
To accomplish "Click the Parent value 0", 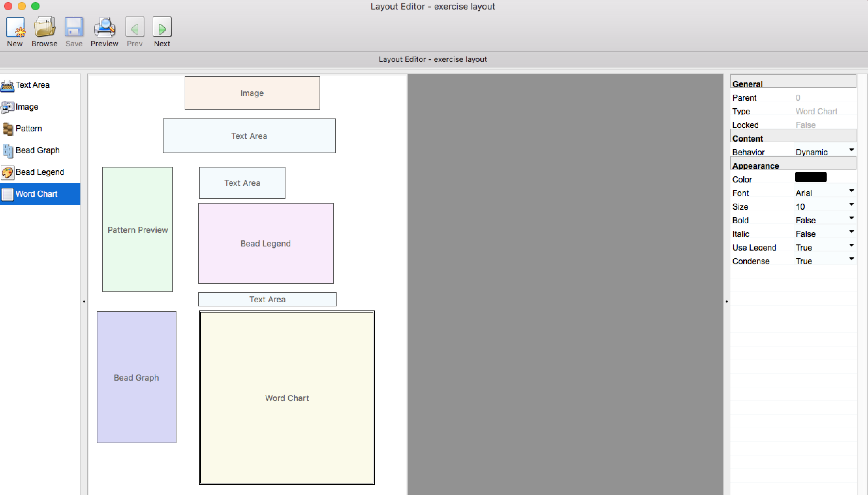I will 798,98.
